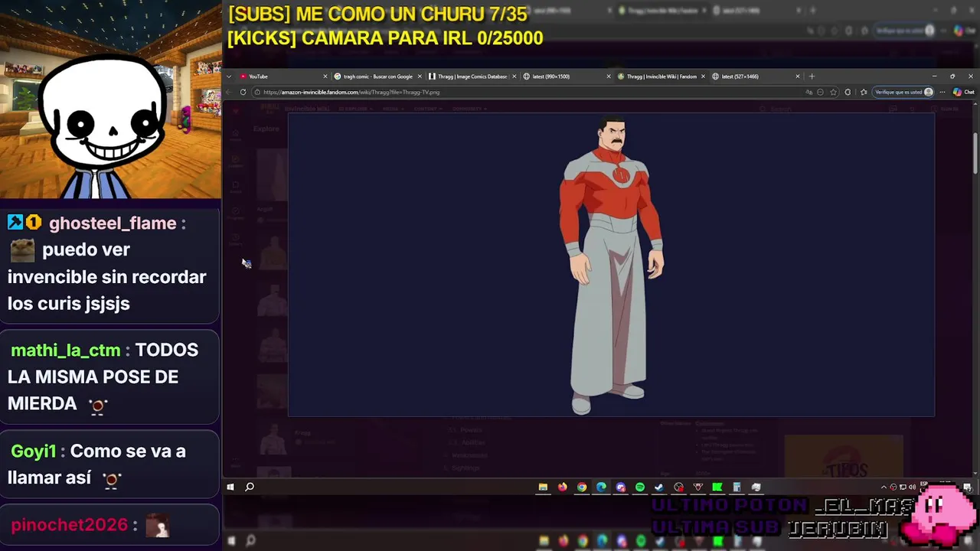The width and height of the screenshot is (980, 551).
Task: Close the 'tragh comic' Google search tab
Action: click(x=420, y=77)
